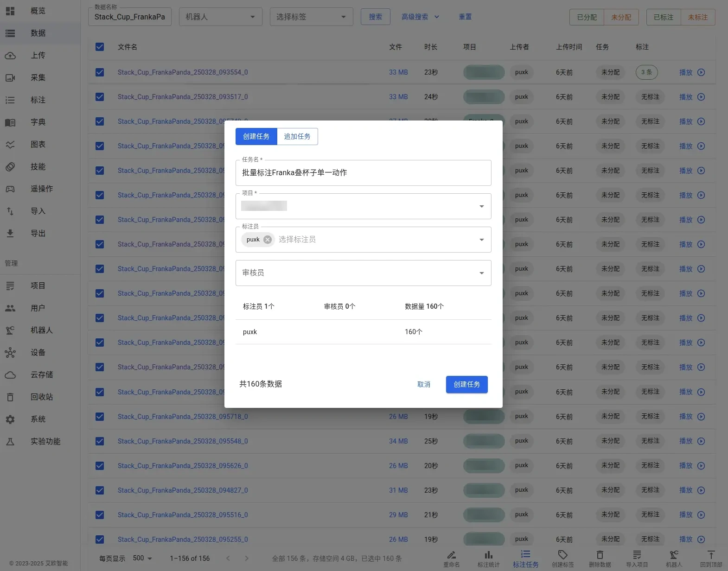Remove puxk annotator chip with X icon
Viewport: 728px width, 571px height.
(268, 240)
